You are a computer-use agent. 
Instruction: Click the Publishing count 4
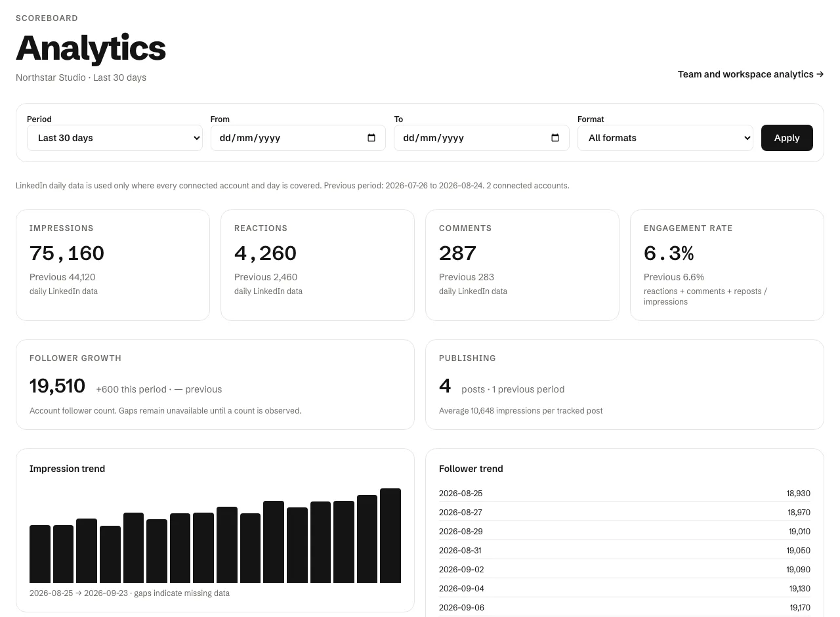coord(445,386)
